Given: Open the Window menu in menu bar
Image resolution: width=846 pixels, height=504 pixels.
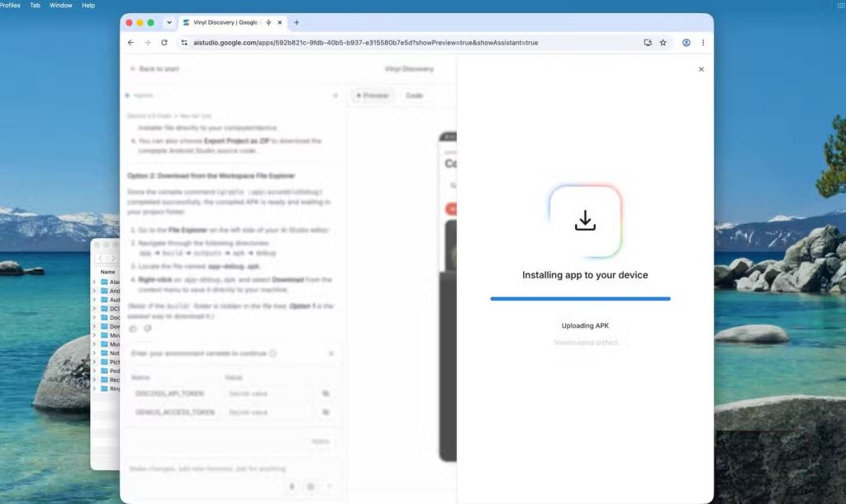Looking at the screenshot, I should 60,6.
